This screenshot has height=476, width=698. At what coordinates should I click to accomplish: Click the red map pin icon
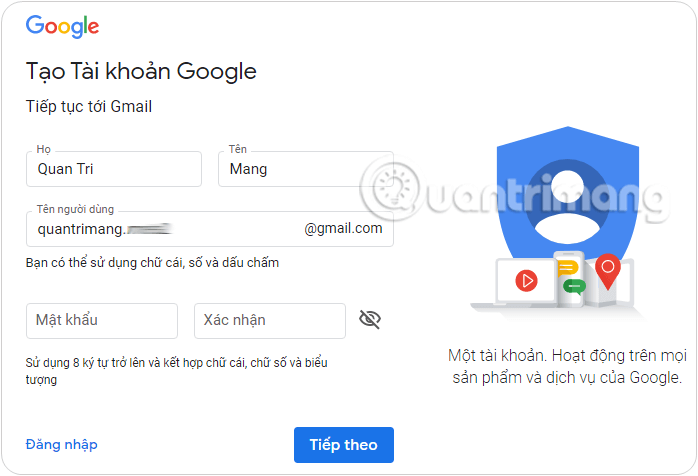point(608,271)
